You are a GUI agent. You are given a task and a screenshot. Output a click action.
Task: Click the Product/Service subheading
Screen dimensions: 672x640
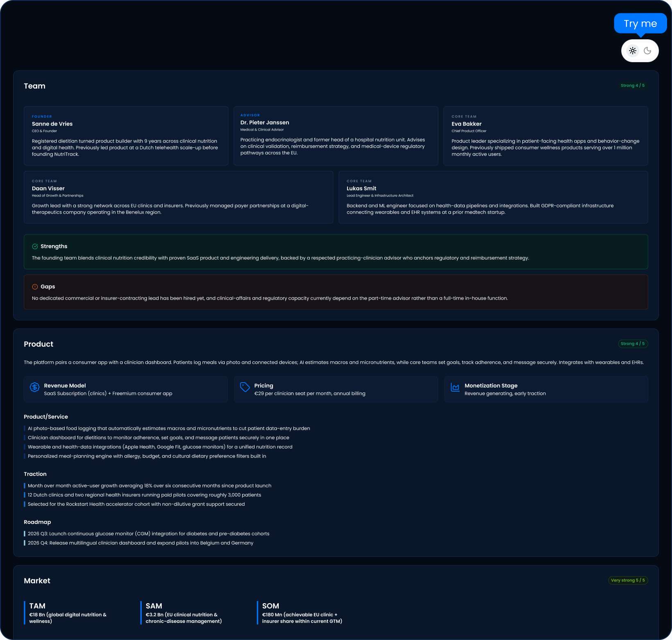pos(46,417)
